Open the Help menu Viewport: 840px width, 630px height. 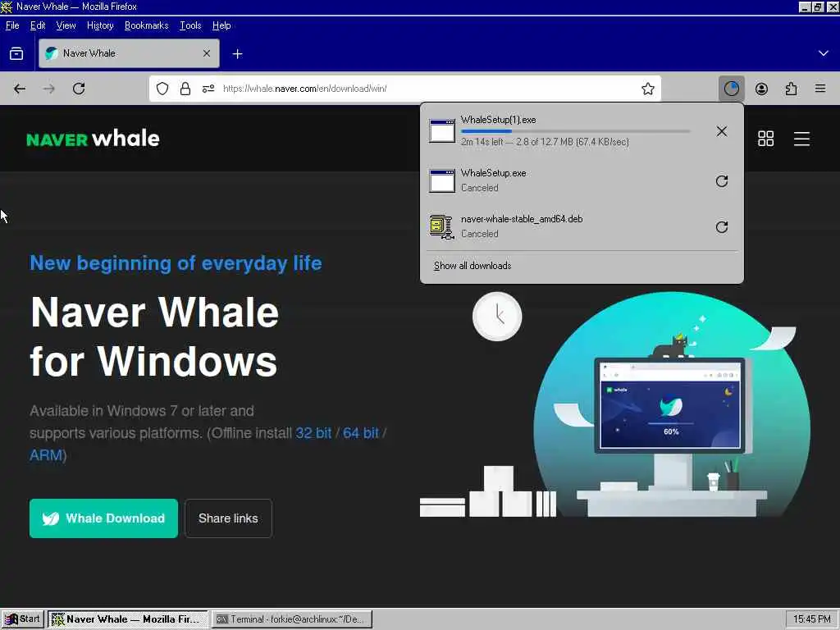[x=221, y=25]
